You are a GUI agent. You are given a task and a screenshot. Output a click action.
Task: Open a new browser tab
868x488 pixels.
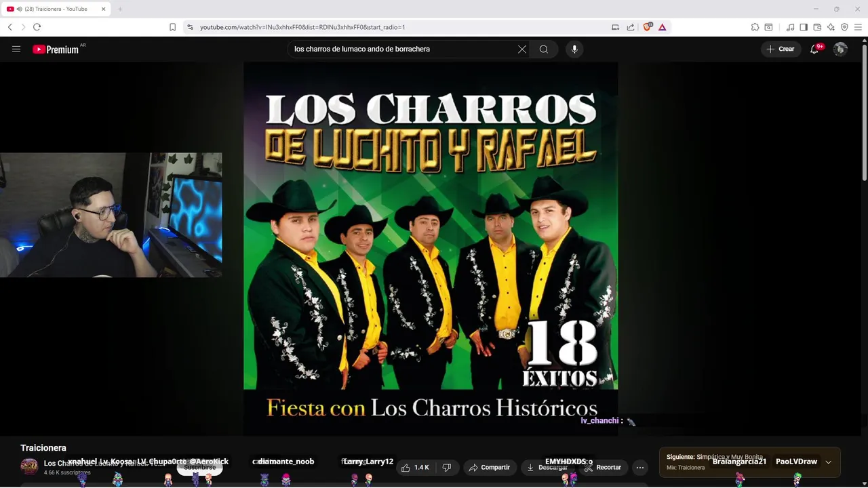(x=120, y=9)
